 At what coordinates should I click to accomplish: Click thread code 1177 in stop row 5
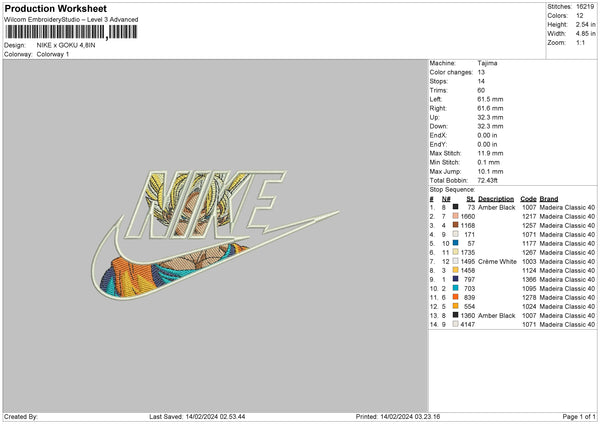click(x=529, y=243)
